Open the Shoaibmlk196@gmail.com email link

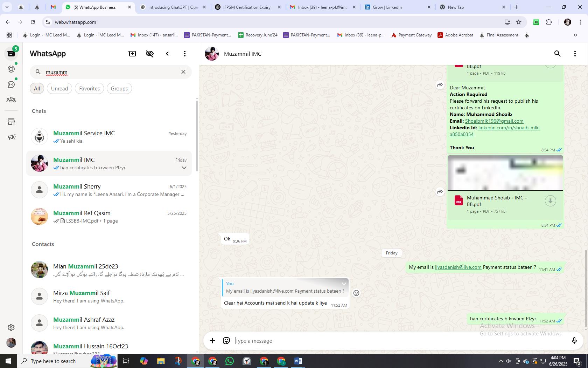[x=494, y=121]
